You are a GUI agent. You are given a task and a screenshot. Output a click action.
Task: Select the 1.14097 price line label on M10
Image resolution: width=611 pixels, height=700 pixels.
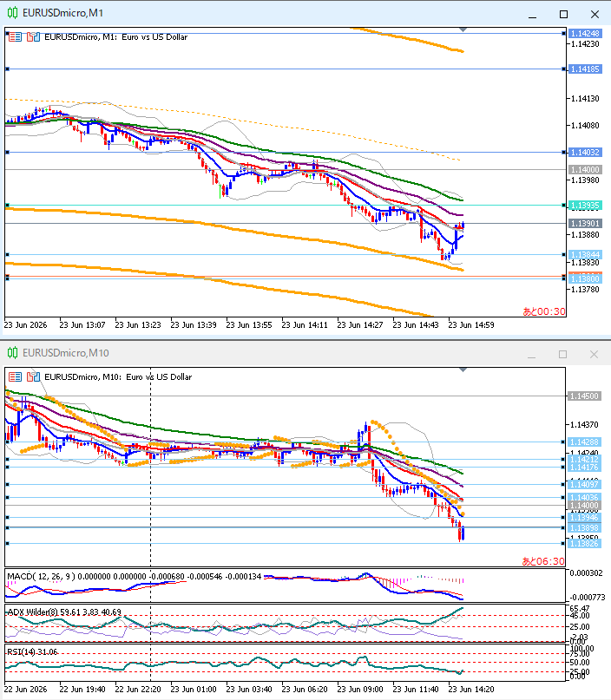coord(585,484)
